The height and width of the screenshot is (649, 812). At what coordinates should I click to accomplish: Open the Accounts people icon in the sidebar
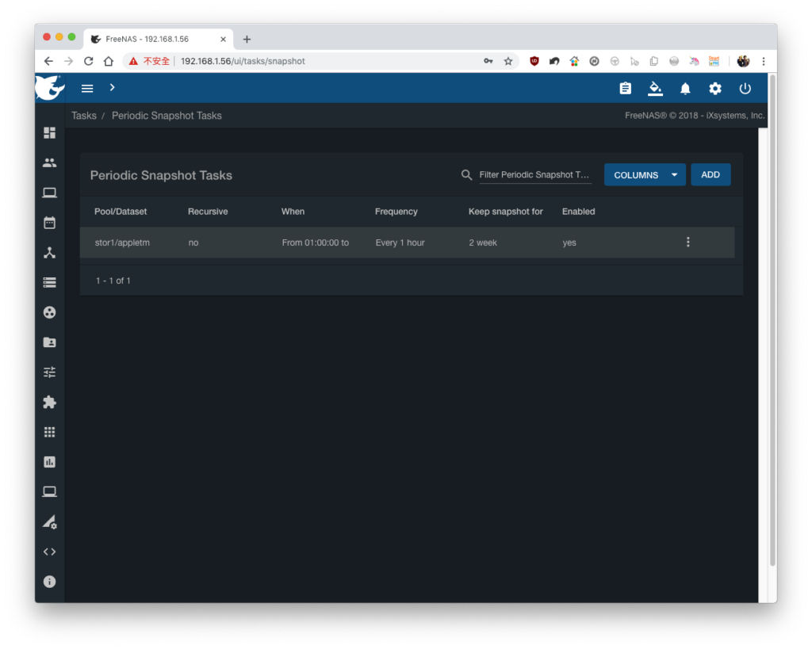(50, 162)
